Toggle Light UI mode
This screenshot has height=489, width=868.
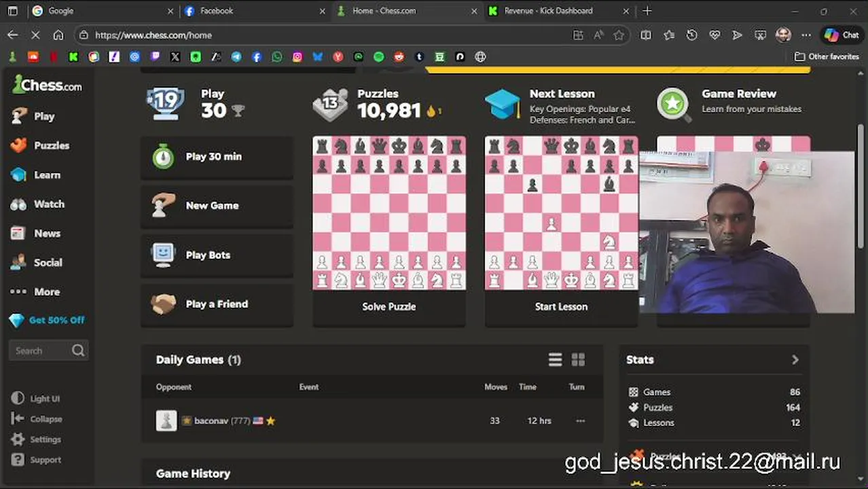pos(36,399)
